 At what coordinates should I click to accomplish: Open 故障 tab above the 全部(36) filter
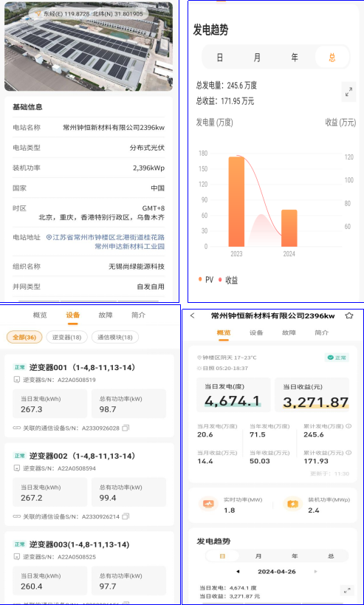pyautogui.click(x=106, y=315)
